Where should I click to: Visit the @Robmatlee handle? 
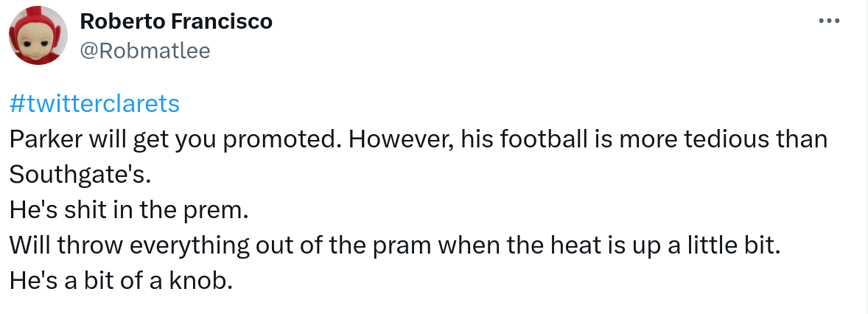click(144, 50)
